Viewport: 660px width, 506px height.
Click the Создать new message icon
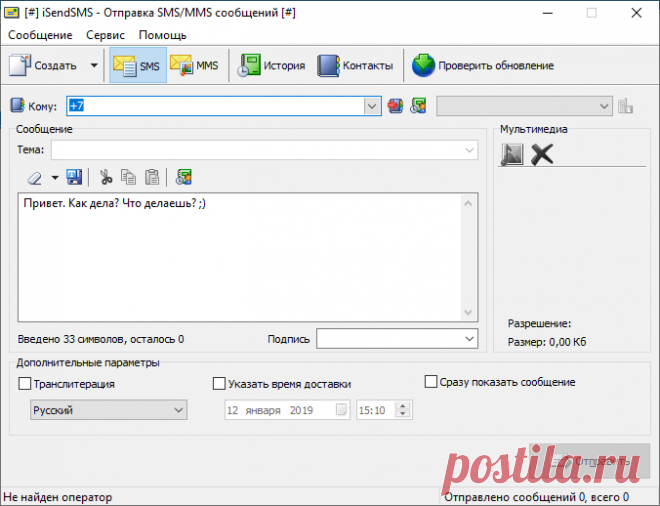(x=20, y=65)
